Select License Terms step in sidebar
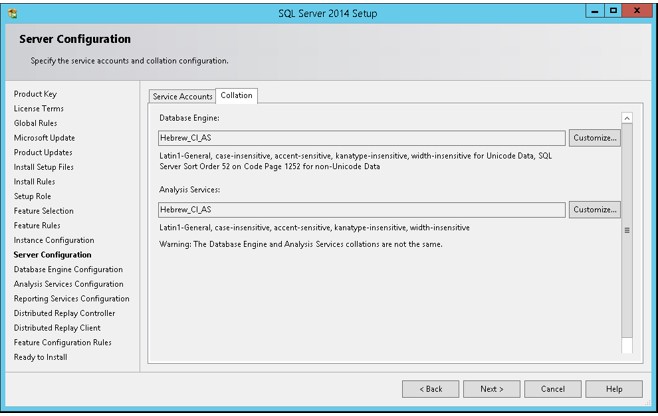Viewport: 658px width, 416px height. point(39,109)
